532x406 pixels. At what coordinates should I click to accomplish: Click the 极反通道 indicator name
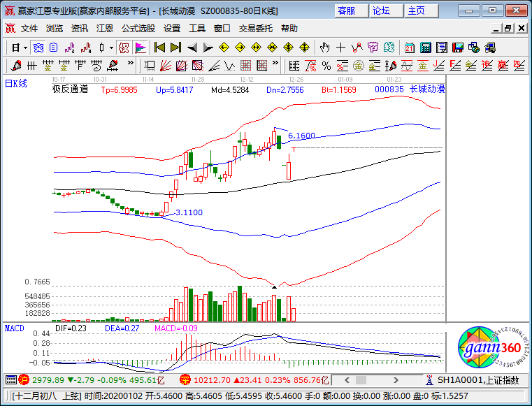70,89
